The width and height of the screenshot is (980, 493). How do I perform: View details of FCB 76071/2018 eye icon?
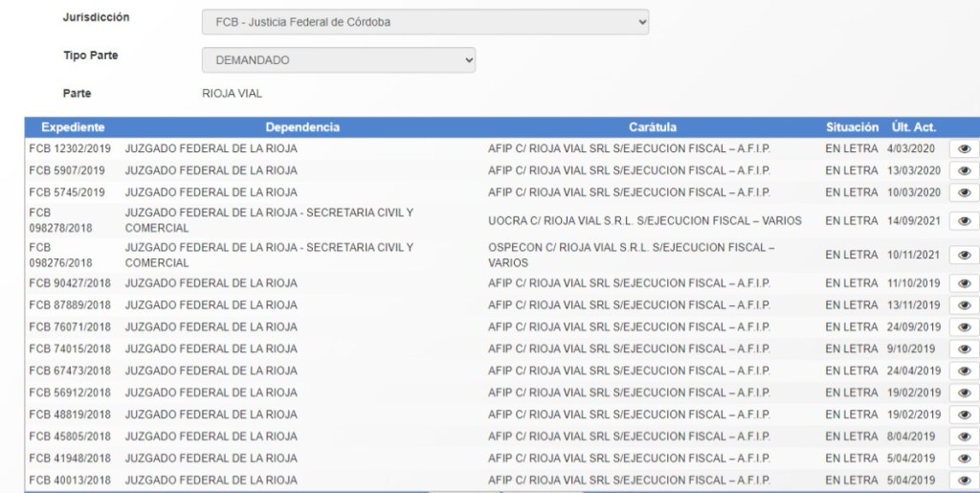964,326
